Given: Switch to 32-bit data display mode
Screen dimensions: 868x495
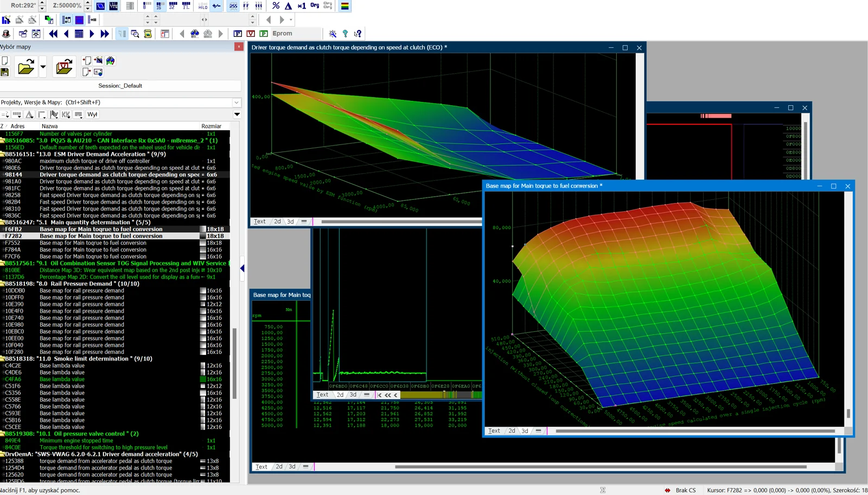Looking at the screenshot, I should (173, 6).
